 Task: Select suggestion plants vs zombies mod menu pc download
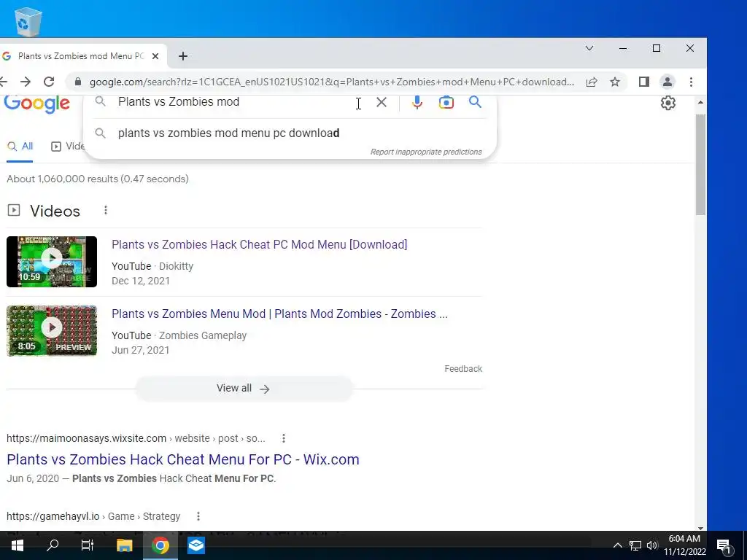coord(290,133)
